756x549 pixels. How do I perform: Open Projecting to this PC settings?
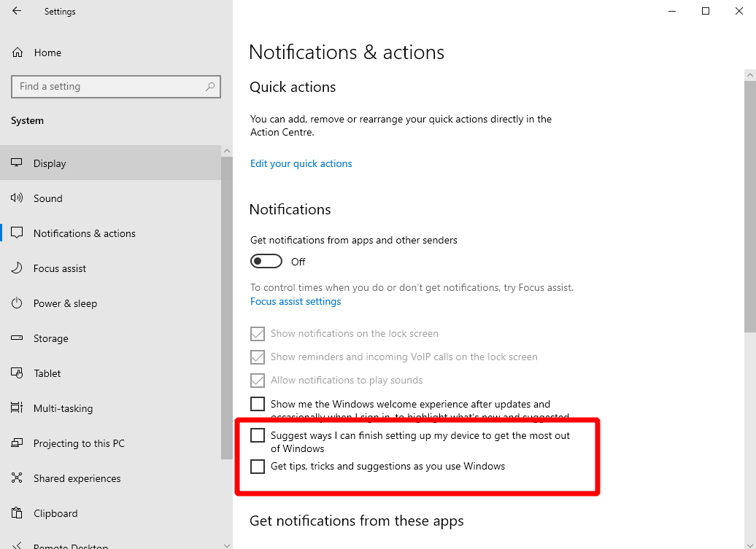click(x=110, y=443)
